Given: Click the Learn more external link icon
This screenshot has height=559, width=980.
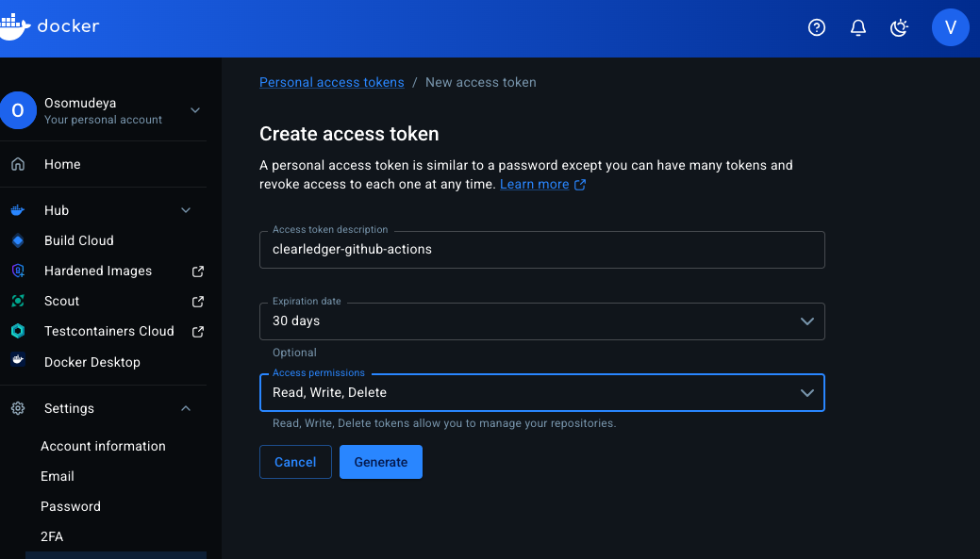Looking at the screenshot, I should pyautogui.click(x=580, y=185).
